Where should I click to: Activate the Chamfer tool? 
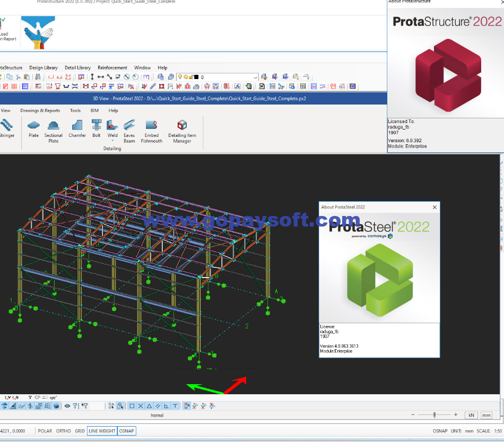pos(77,128)
